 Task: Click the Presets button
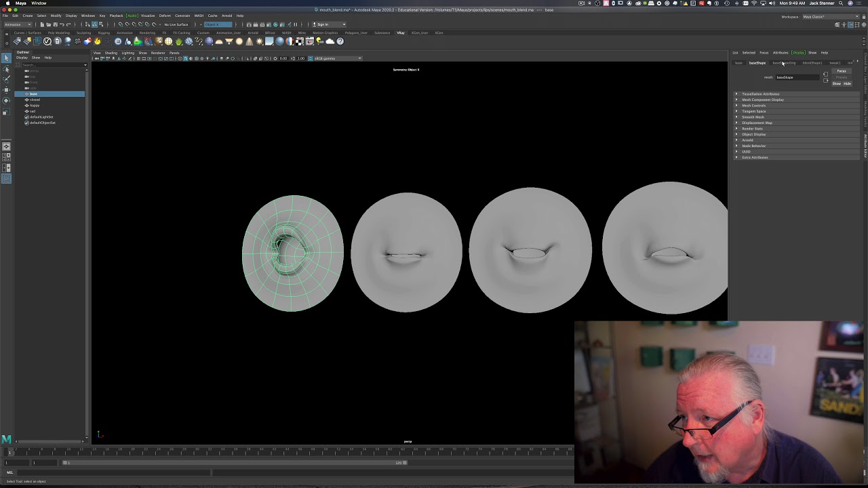[842, 77]
